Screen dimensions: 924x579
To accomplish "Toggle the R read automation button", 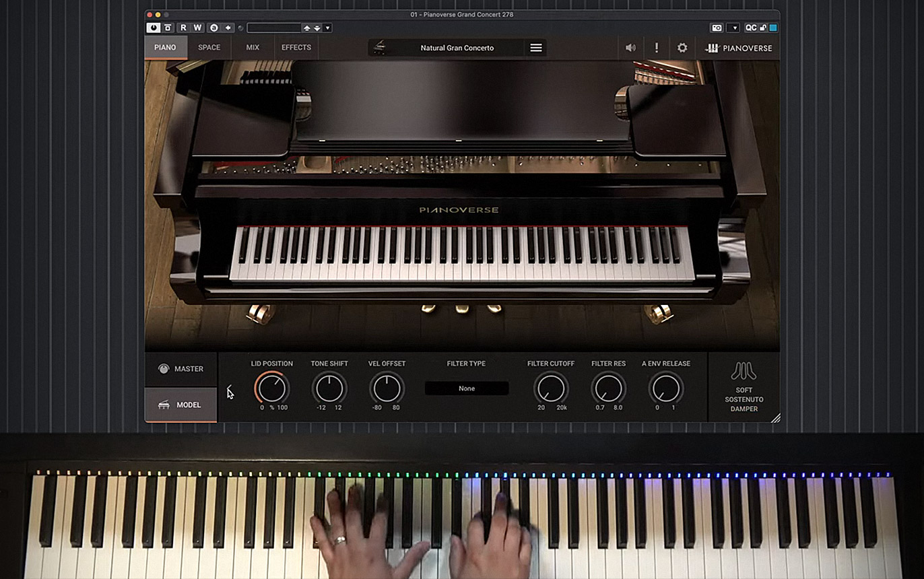I will (183, 28).
